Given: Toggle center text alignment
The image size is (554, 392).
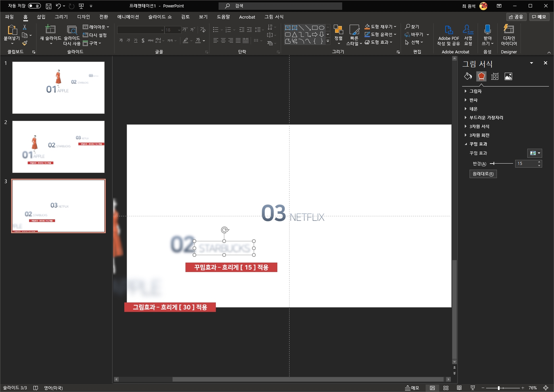Looking at the screenshot, I should (223, 41).
